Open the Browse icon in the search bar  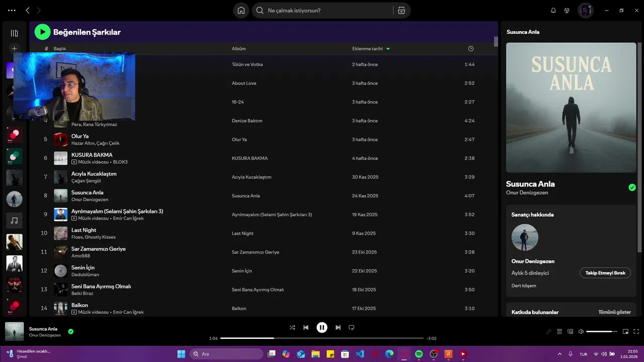click(401, 11)
